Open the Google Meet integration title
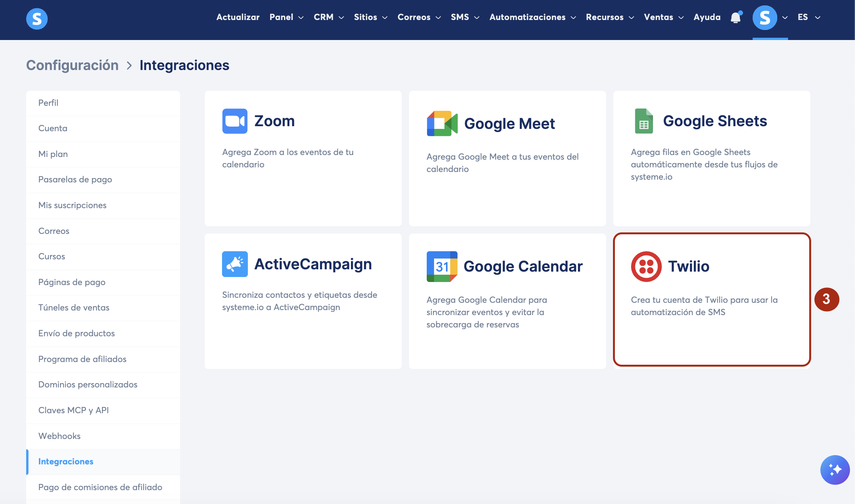Viewport: 855px width, 504px height. [509, 123]
